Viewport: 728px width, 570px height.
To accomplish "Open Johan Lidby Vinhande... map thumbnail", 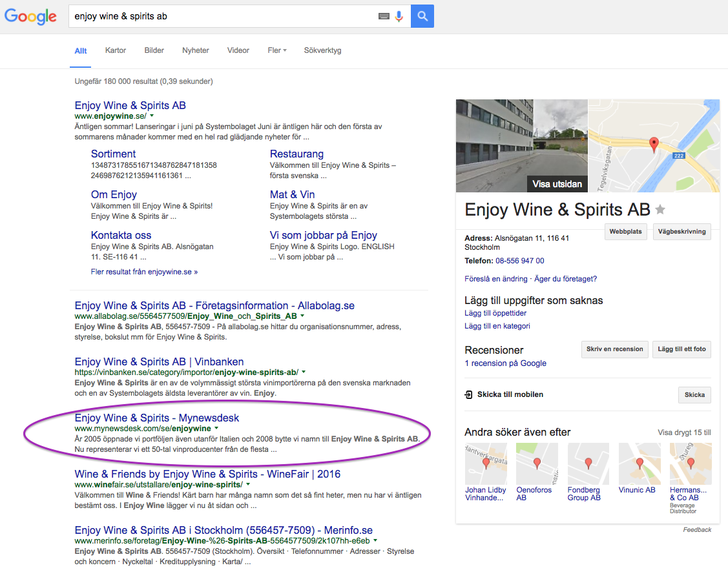I will 486,463.
